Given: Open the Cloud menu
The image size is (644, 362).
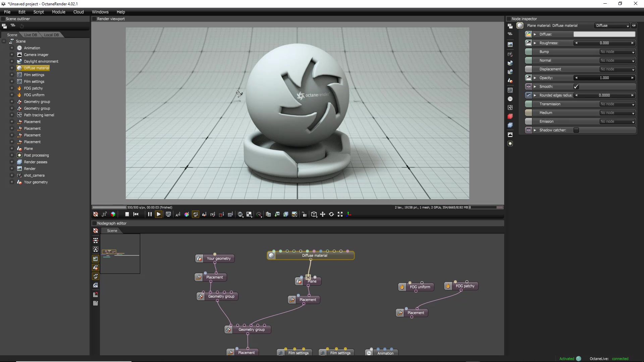Looking at the screenshot, I should [x=78, y=12].
